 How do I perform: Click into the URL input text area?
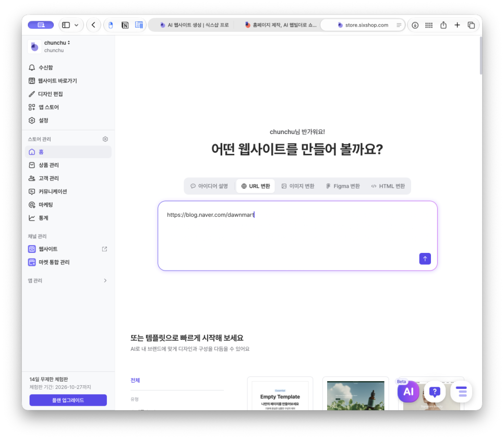point(297,236)
